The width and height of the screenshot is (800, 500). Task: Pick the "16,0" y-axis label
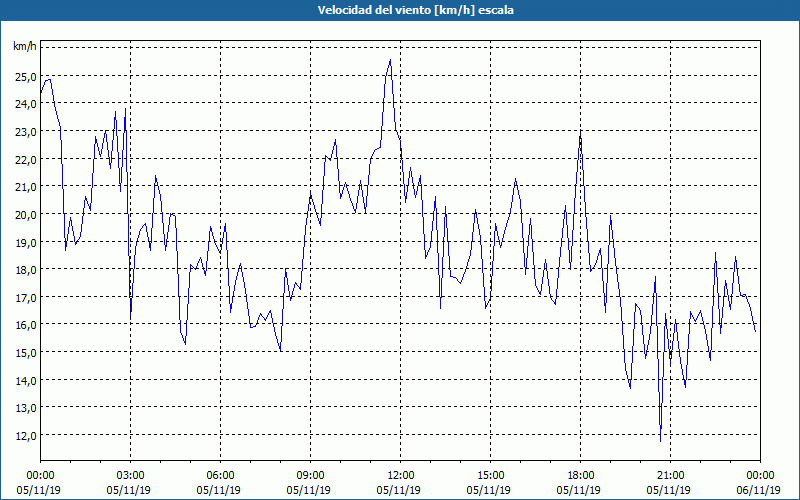coord(26,326)
